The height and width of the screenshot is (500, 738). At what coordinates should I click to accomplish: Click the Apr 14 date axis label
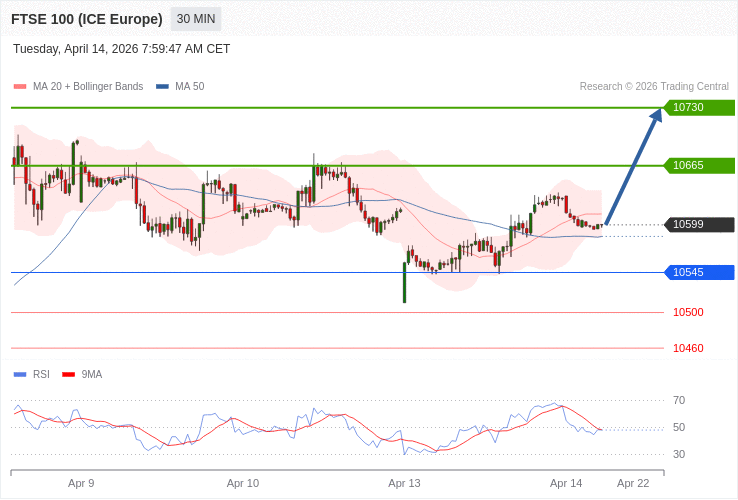click(x=566, y=484)
